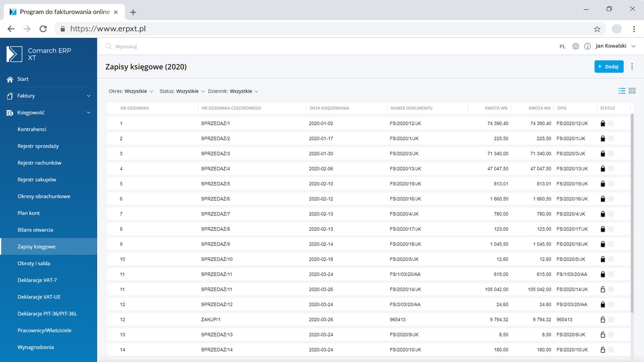Open the Dziennik filter dropdown
Screen dimensions: 644x362
(233, 91)
